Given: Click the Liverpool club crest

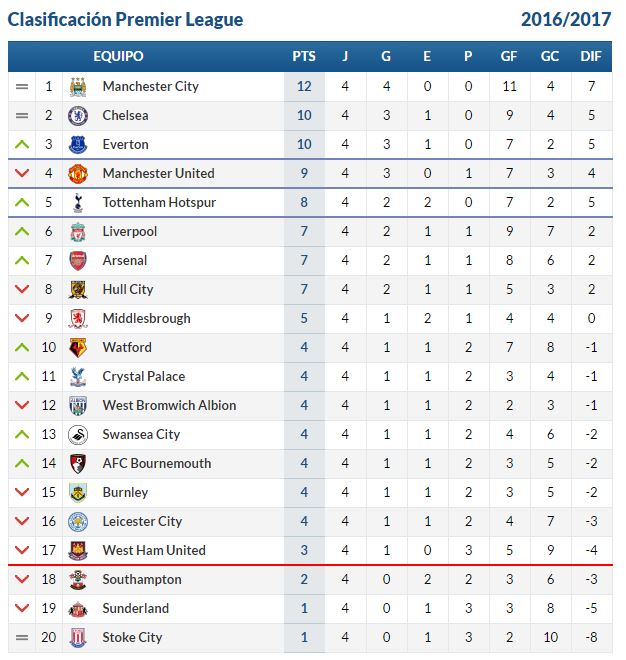Looking at the screenshot, I should point(78,232).
